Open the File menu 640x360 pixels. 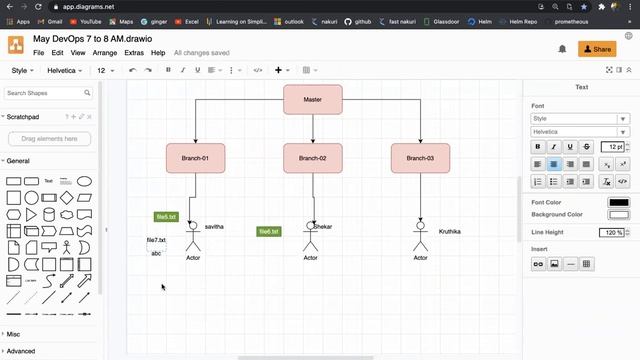click(38, 53)
